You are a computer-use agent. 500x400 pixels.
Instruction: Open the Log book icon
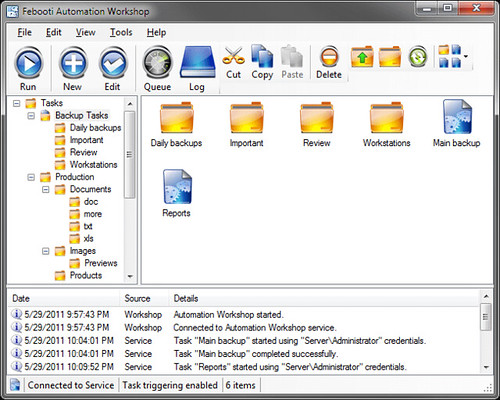point(197,62)
